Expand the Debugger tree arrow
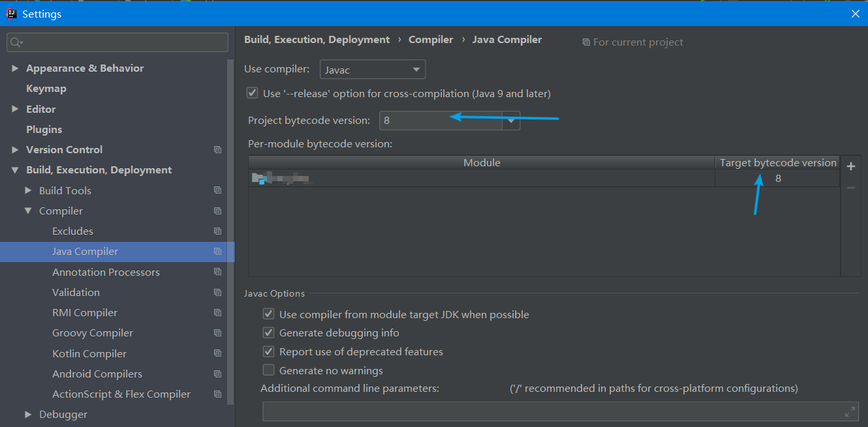 point(28,415)
